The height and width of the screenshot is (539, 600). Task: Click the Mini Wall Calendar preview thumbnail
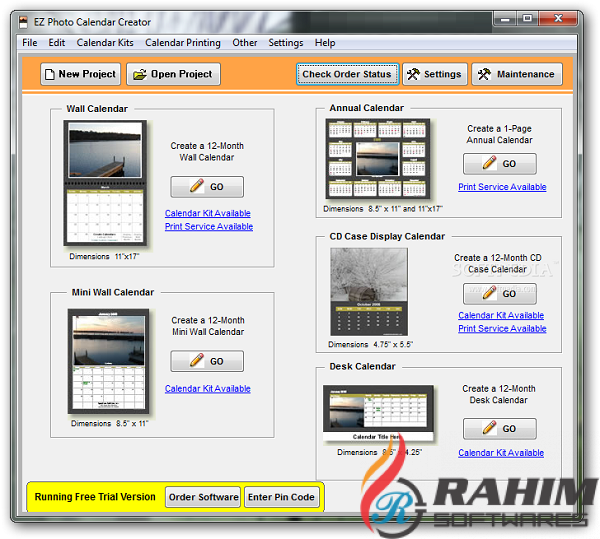click(109, 361)
